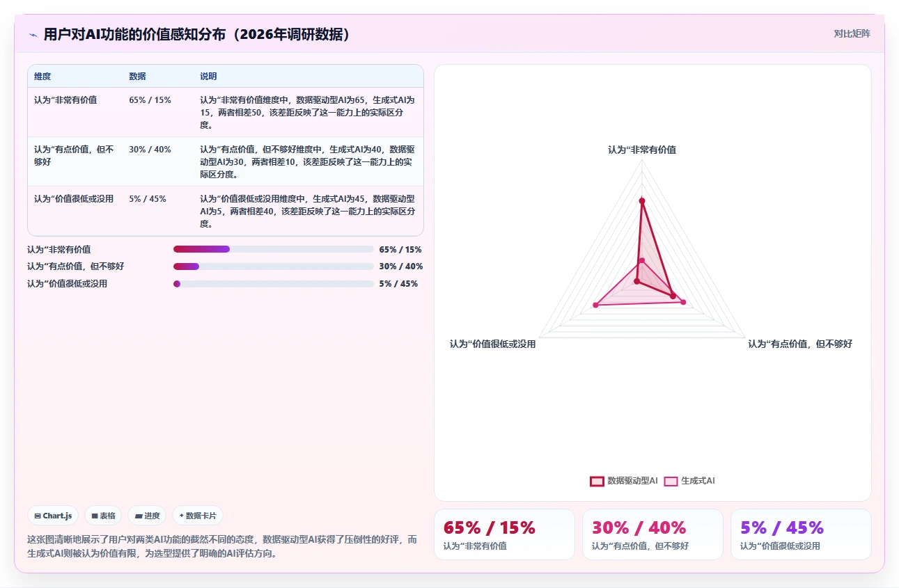This screenshot has width=899, height=588.
Task: Click the summary paragraph starting 这张图清晰地展示了
Action: 222,546
